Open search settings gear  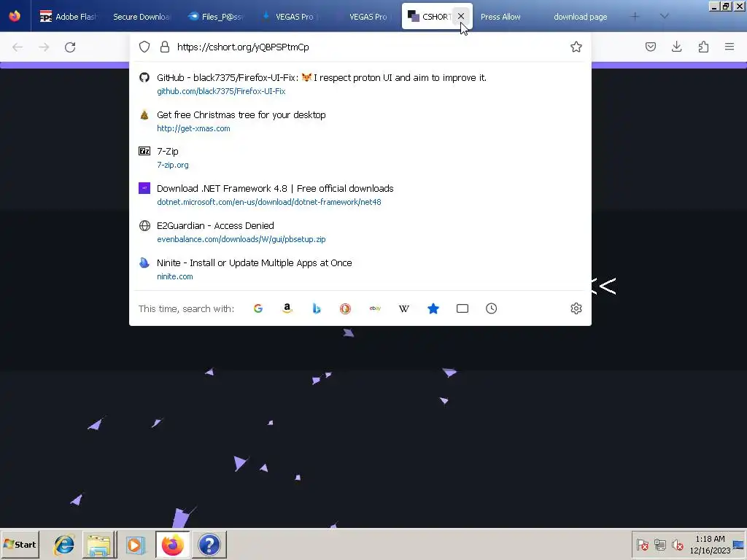pos(576,308)
